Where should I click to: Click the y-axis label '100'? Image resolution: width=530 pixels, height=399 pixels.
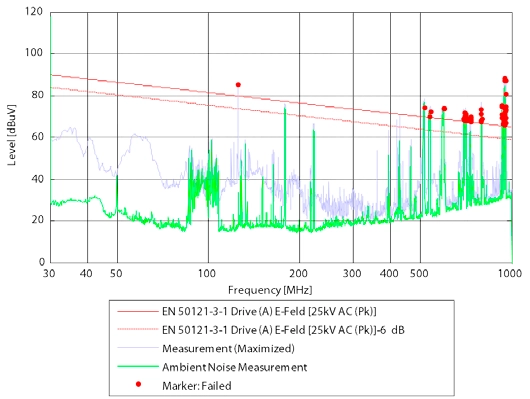(34, 53)
